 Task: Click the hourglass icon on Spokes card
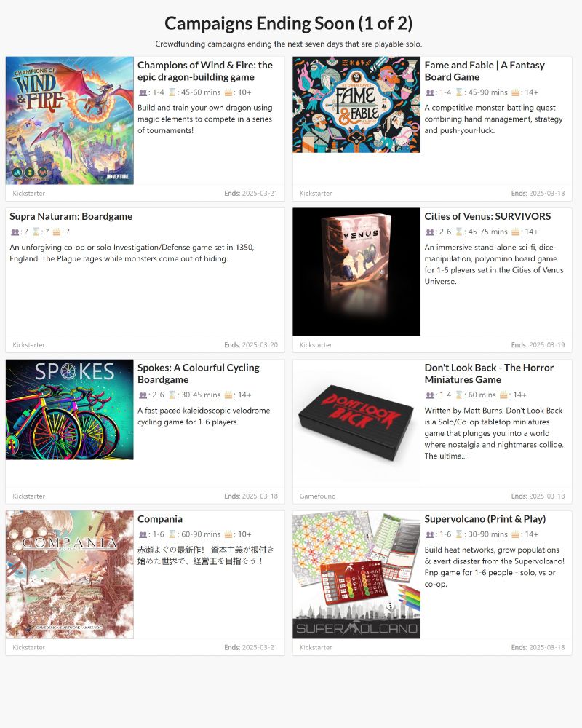[172, 395]
